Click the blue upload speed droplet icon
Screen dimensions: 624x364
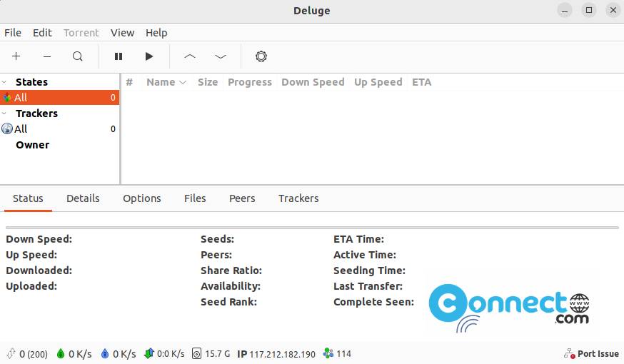[105, 353]
